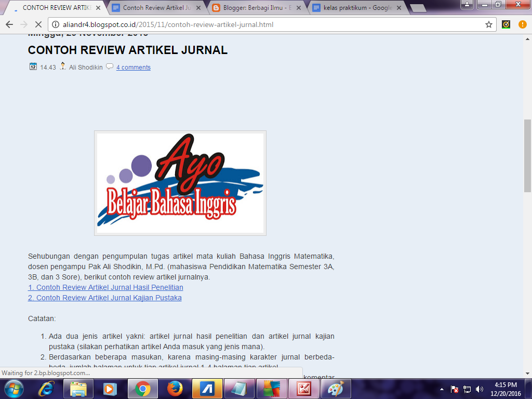Click author name Ali Shodikin
The width and height of the screenshot is (532, 399).
86,67
